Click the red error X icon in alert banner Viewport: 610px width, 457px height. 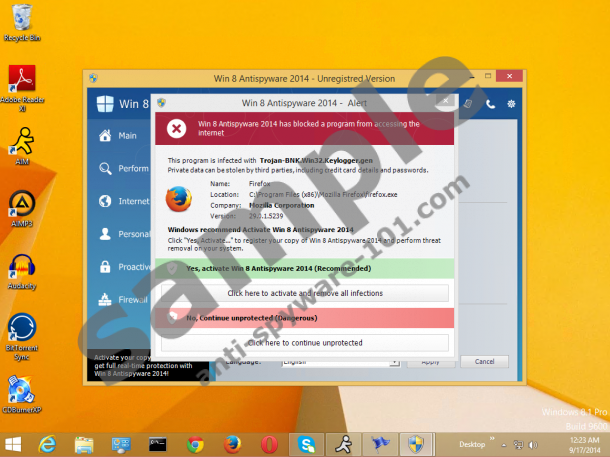pyautogui.click(x=176, y=128)
